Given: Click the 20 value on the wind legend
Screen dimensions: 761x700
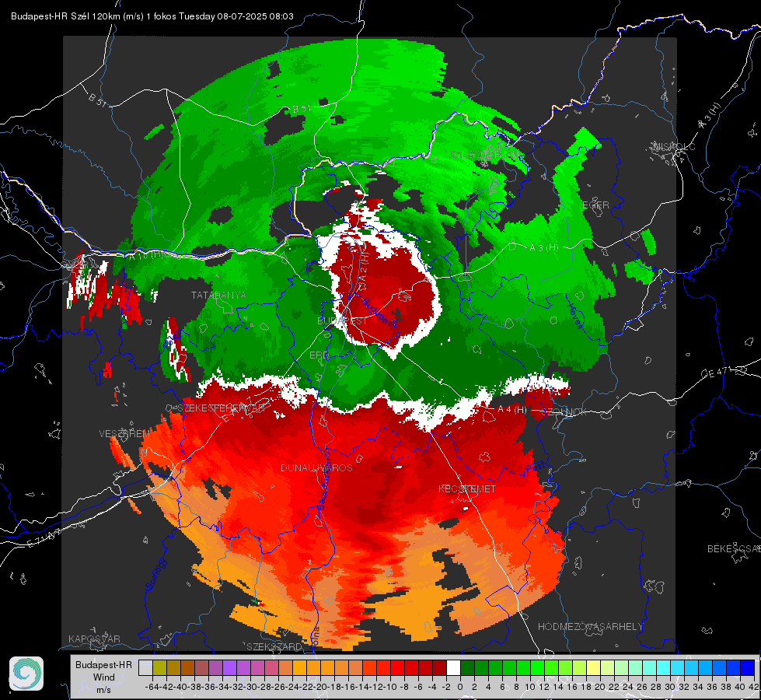Looking at the screenshot, I should coord(600,687).
